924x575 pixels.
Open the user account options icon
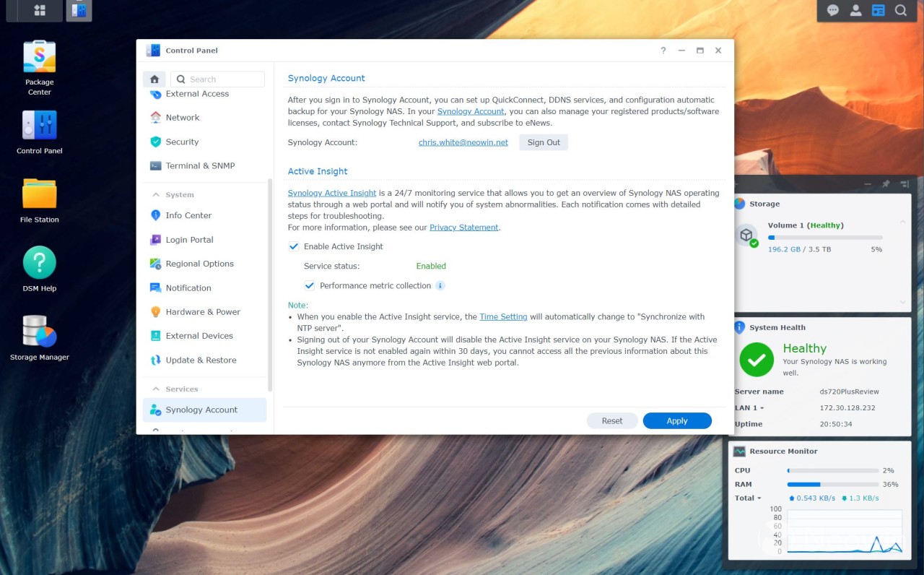coord(855,11)
